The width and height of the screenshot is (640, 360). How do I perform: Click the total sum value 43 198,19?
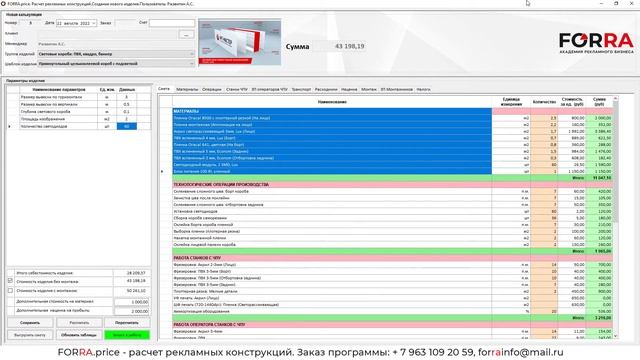pyautogui.click(x=349, y=46)
